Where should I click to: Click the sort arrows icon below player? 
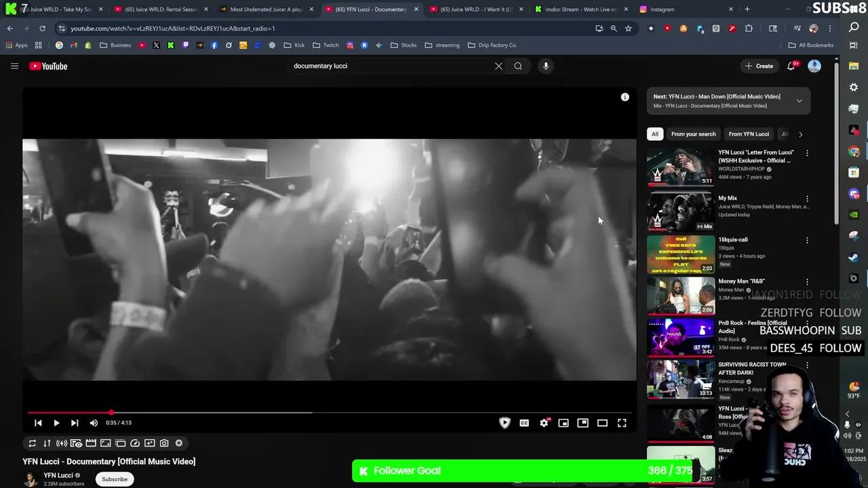coord(47,443)
